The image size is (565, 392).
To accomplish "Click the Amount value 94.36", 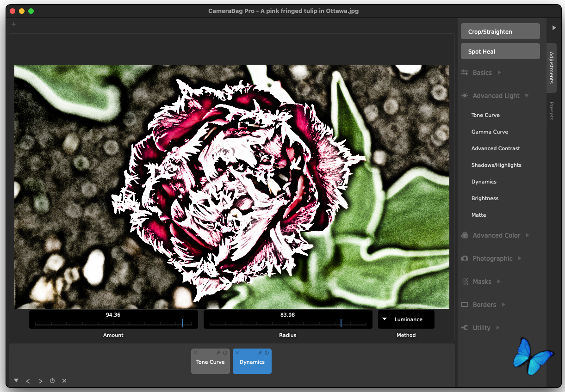I will point(113,315).
